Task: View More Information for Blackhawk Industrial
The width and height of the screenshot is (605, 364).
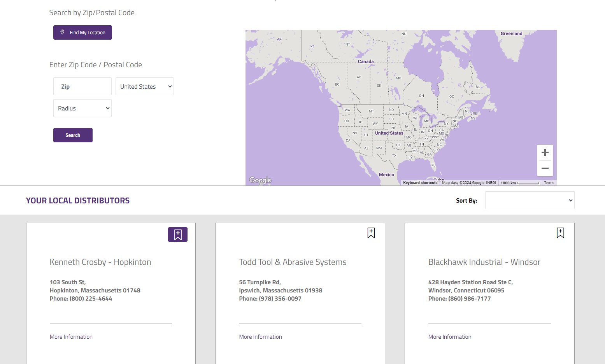Action: pyautogui.click(x=450, y=337)
